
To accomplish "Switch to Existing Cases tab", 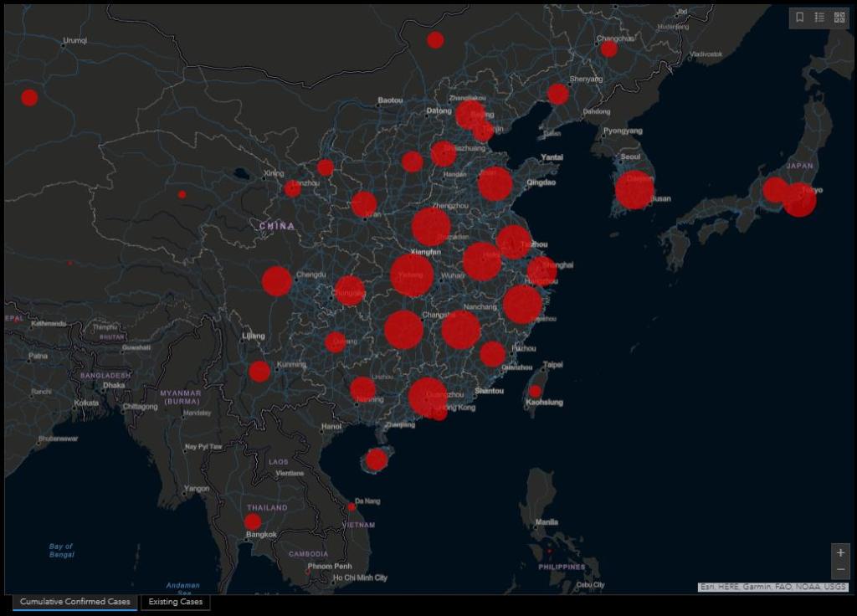I will click(x=175, y=602).
